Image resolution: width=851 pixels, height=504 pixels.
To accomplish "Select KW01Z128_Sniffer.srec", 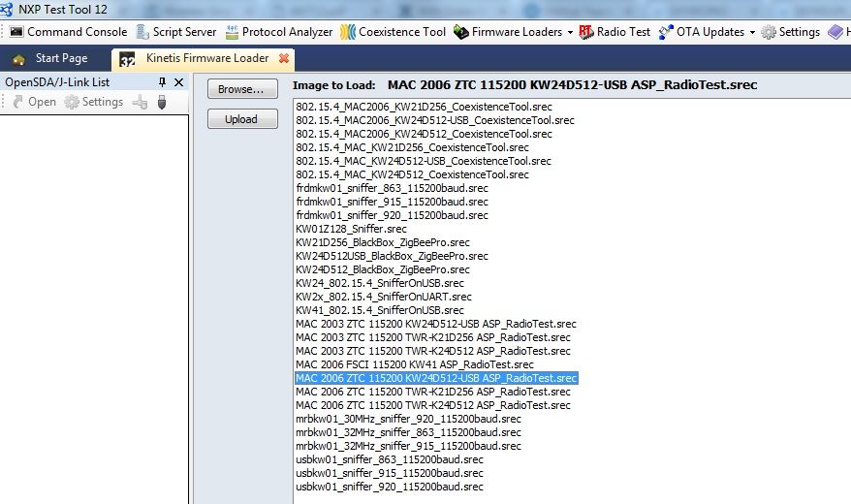I will (x=351, y=229).
